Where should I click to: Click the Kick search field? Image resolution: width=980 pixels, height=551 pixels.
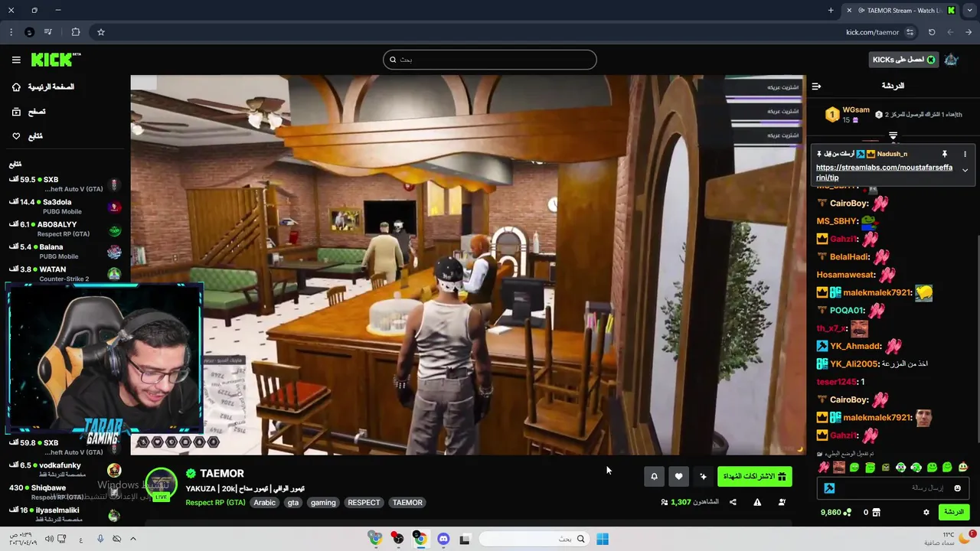click(490, 60)
